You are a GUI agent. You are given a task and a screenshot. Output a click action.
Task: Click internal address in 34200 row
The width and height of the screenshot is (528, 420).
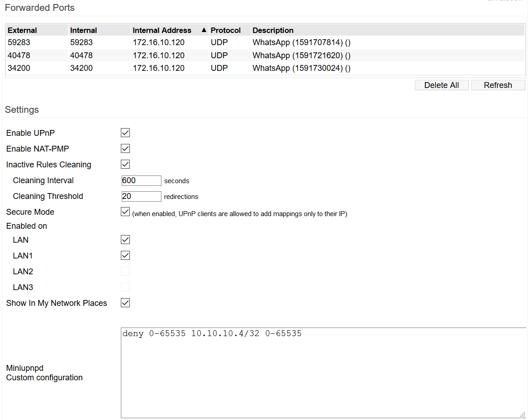pyautogui.click(x=159, y=68)
